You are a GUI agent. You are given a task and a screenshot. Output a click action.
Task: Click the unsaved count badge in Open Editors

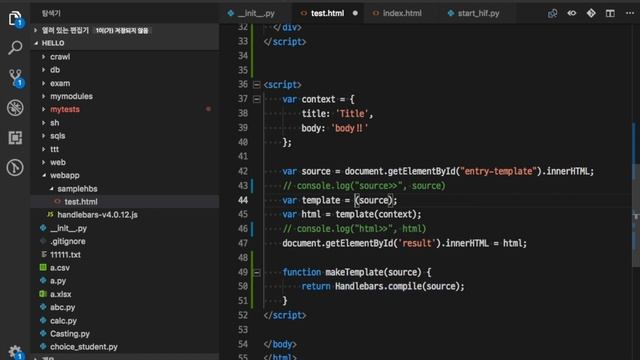(x=122, y=30)
